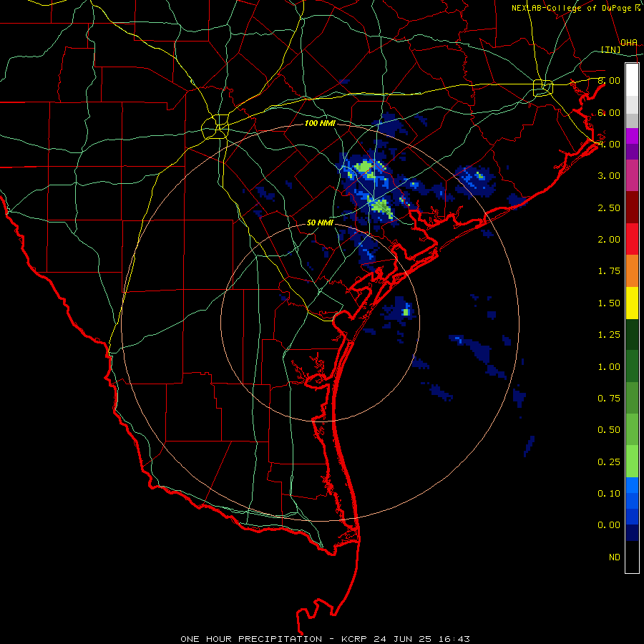
Task: Select the 'OHA' product code text
Action: [629, 43]
